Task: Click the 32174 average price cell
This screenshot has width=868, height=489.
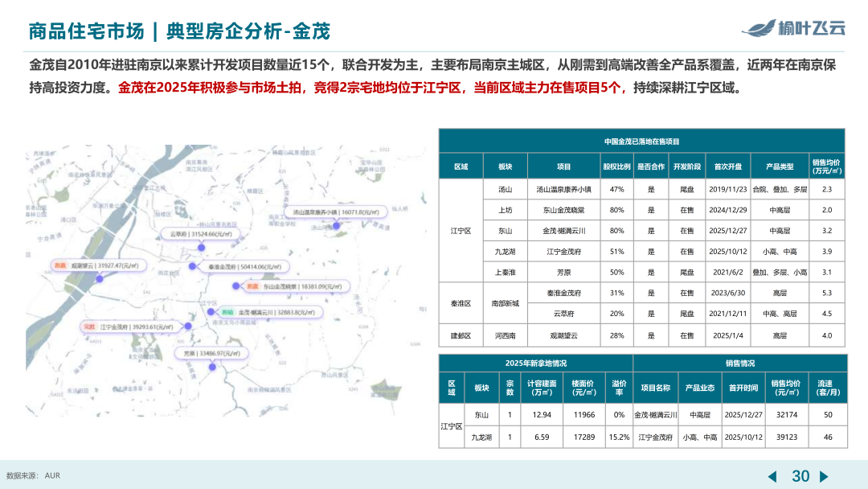Action: pos(787,414)
